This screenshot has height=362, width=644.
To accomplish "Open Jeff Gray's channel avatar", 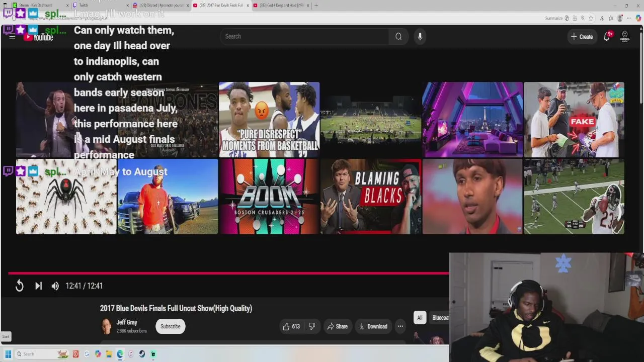I will click(107, 326).
